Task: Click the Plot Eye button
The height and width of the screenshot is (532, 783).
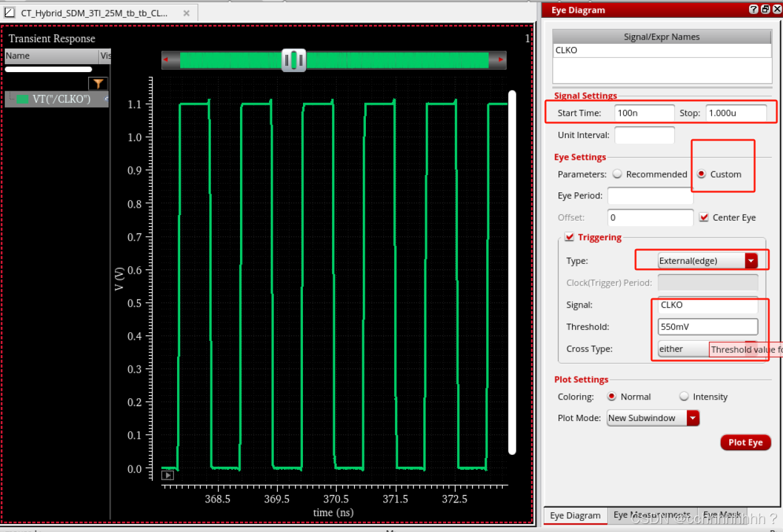Action: (745, 443)
